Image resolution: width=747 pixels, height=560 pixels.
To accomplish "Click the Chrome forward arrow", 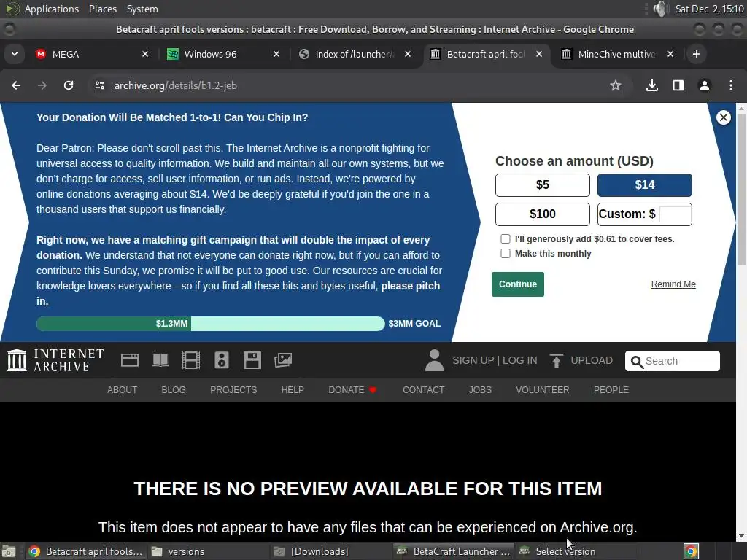I will [42, 85].
